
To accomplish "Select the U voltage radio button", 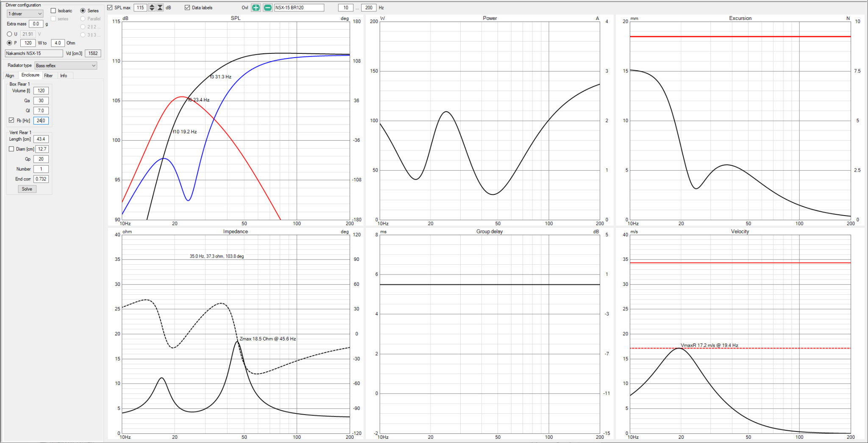I will [x=9, y=34].
